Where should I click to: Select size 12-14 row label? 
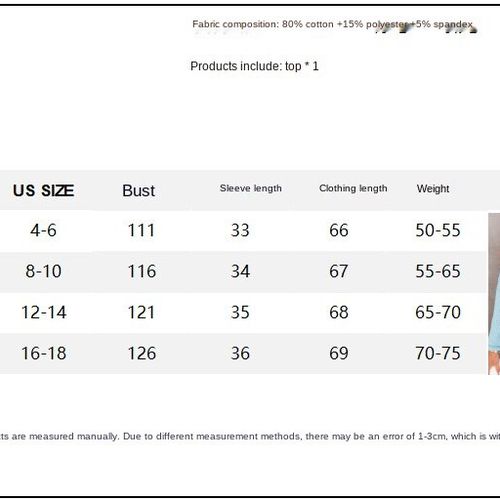click(44, 313)
